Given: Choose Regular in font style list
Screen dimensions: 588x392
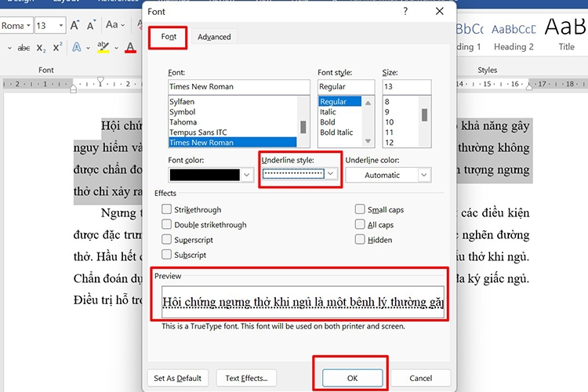Looking at the screenshot, I should tap(339, 102).
